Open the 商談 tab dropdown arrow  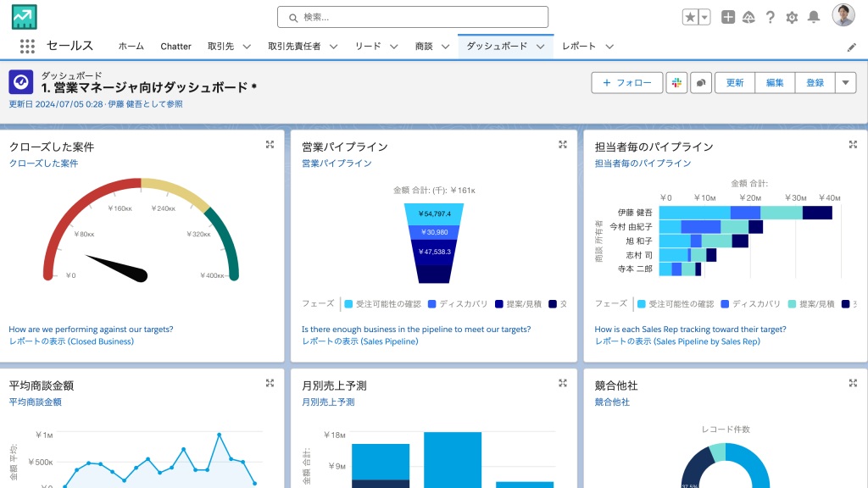445,47
